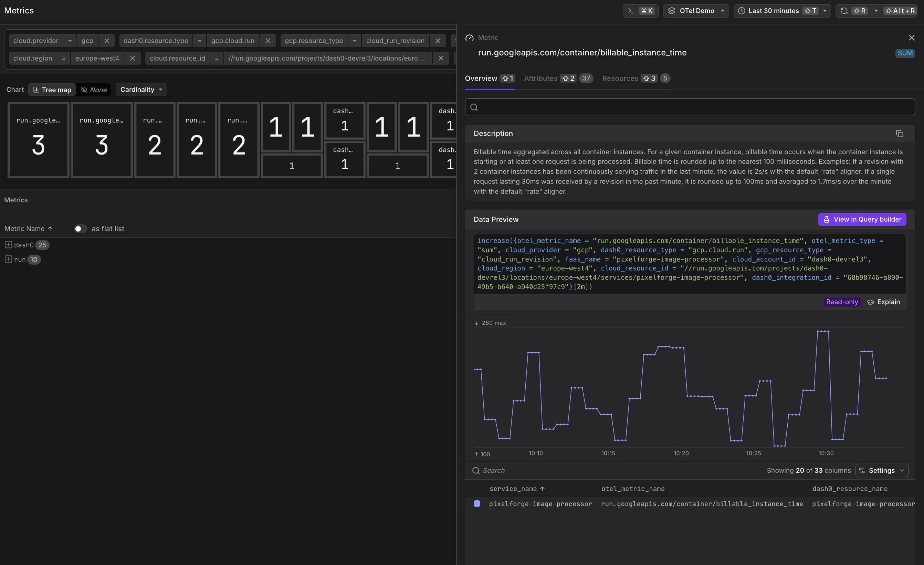Click View in Query builder button
924x565 pixels.
(x=862, y=219)
